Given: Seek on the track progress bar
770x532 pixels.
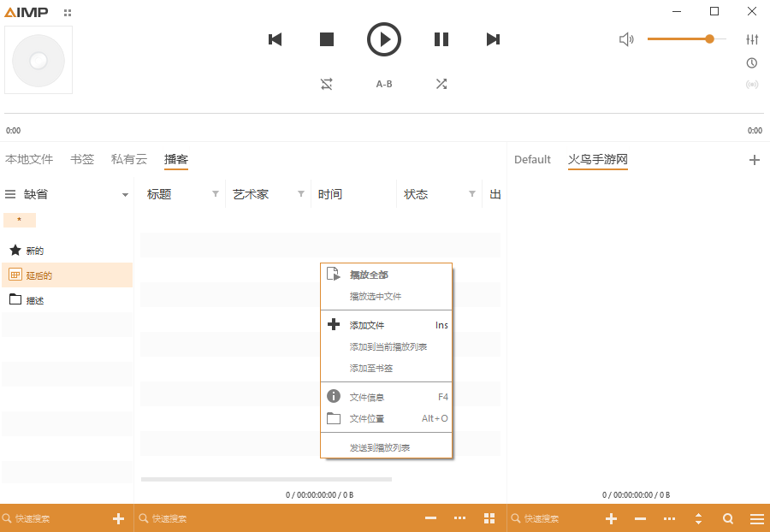Looking at the screenshot, I should (384, 114).
